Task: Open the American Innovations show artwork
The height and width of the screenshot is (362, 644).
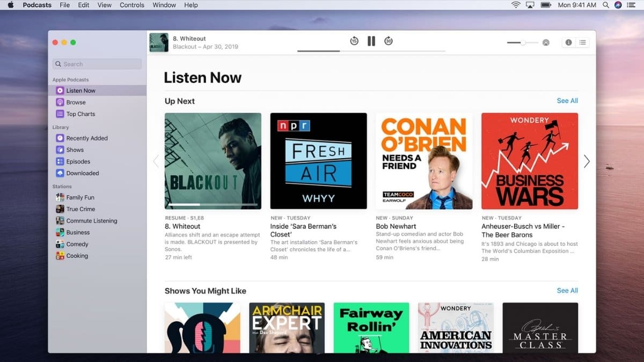Action: tap(456, 327)
